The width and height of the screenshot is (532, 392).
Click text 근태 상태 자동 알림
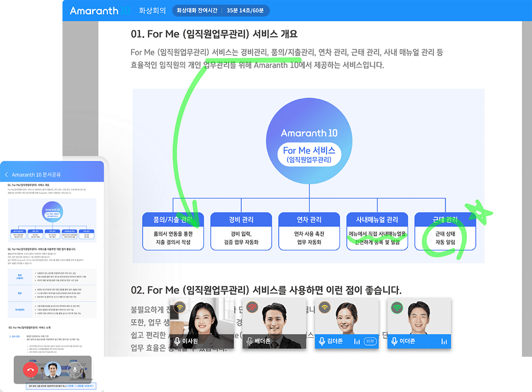click(x=445, y=238)
